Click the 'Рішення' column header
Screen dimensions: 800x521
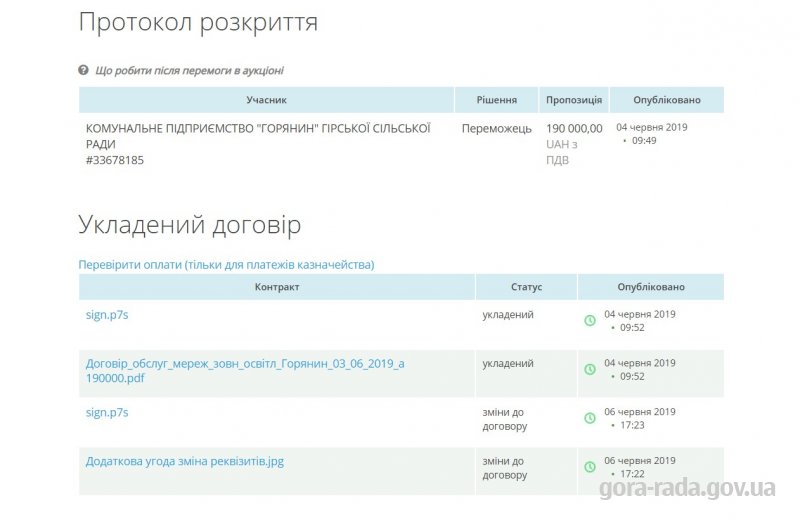(x=496, y=100)
